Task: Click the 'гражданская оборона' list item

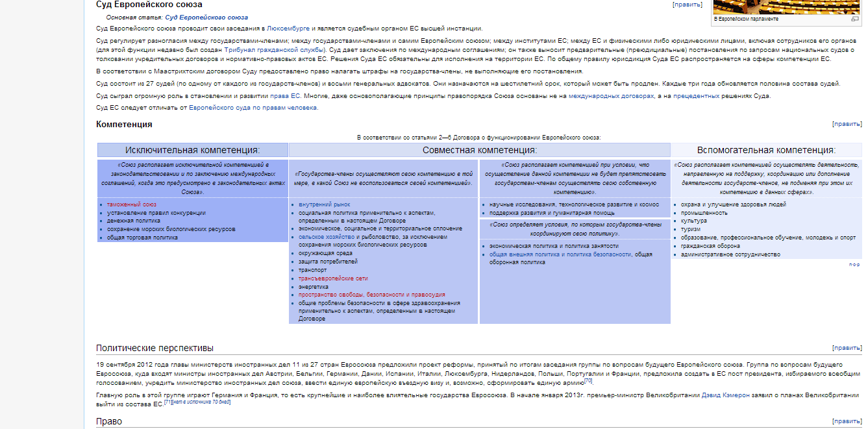Action: (x=711, y=246)
